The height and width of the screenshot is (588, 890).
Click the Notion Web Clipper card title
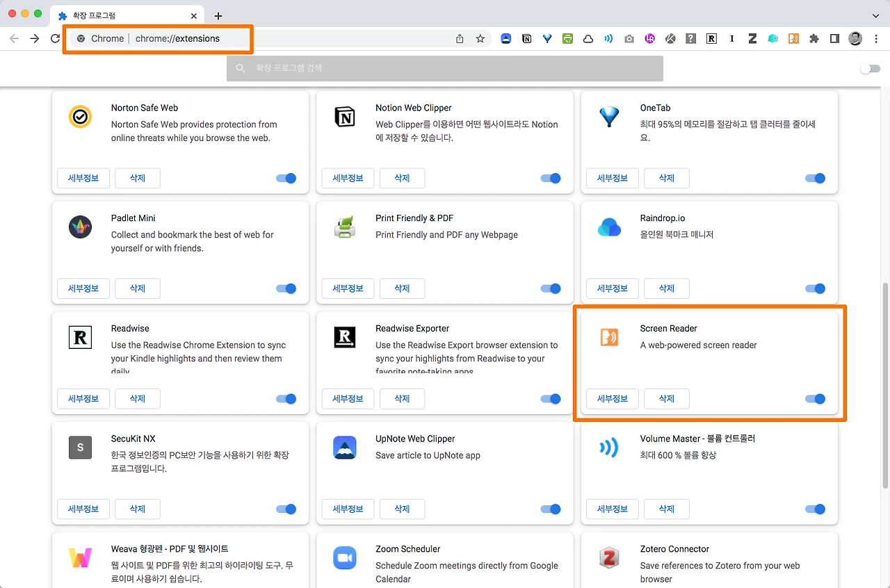tap(414, 108)
